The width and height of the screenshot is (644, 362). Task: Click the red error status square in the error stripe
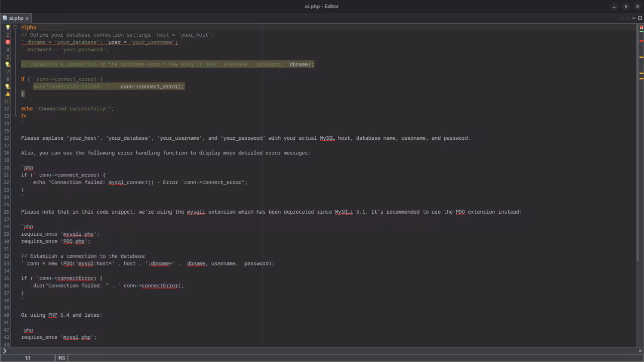pyautogui.click(x=641, y=27)
